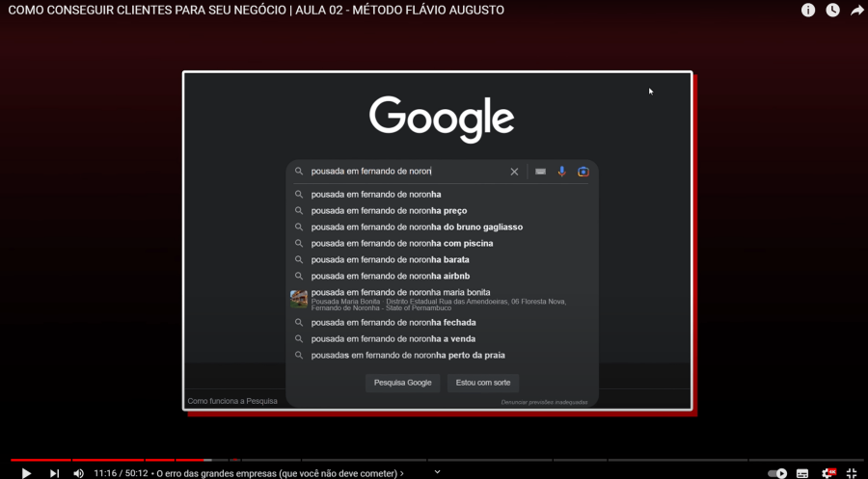Exit full screen mode
The width and height of the screenshot is (868, 479).
(x=852, y=473)
